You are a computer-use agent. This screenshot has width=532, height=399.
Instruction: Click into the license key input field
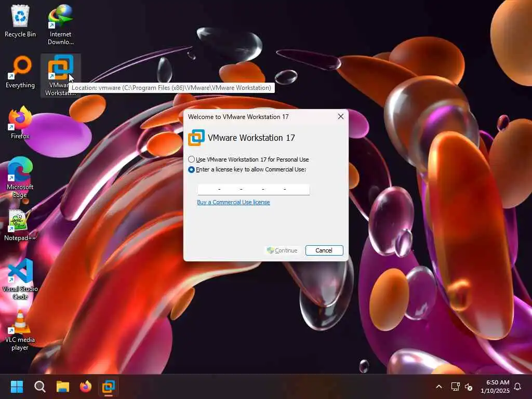254,189
